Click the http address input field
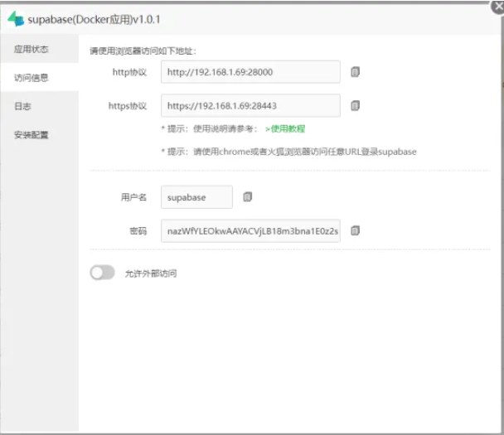Screen dimensions: 504x435 tap(250, 72)
